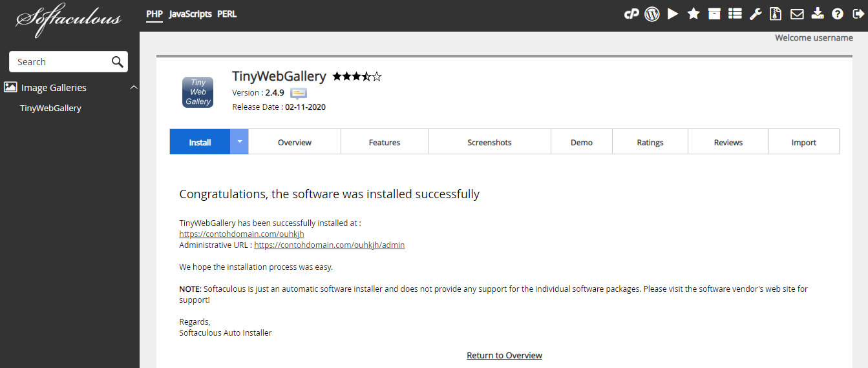This screenshot has width=868, height=368.
Task: Open the Demo tab
Action: point(582,141)
